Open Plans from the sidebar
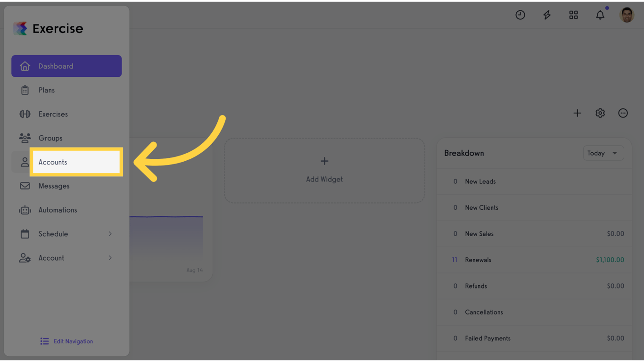 (66, 90)
